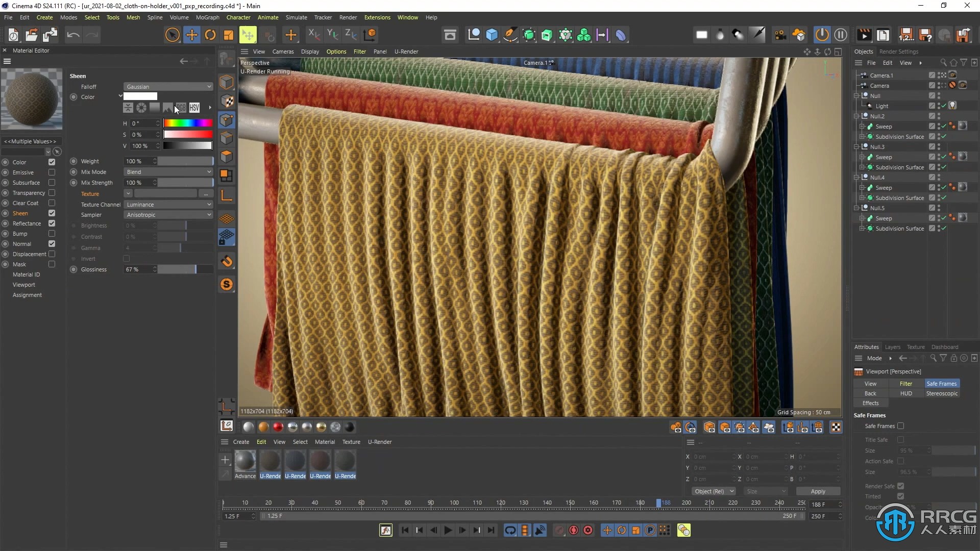
Task: Select the Texture mode icon in the left palette
Action: [x=227, y=101]
